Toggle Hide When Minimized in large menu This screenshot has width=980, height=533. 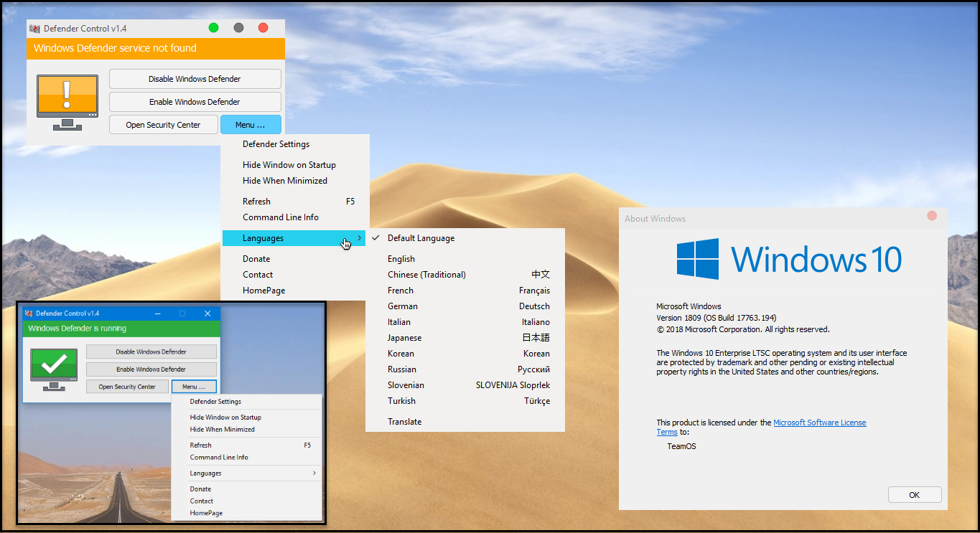(x=295, y=181)
